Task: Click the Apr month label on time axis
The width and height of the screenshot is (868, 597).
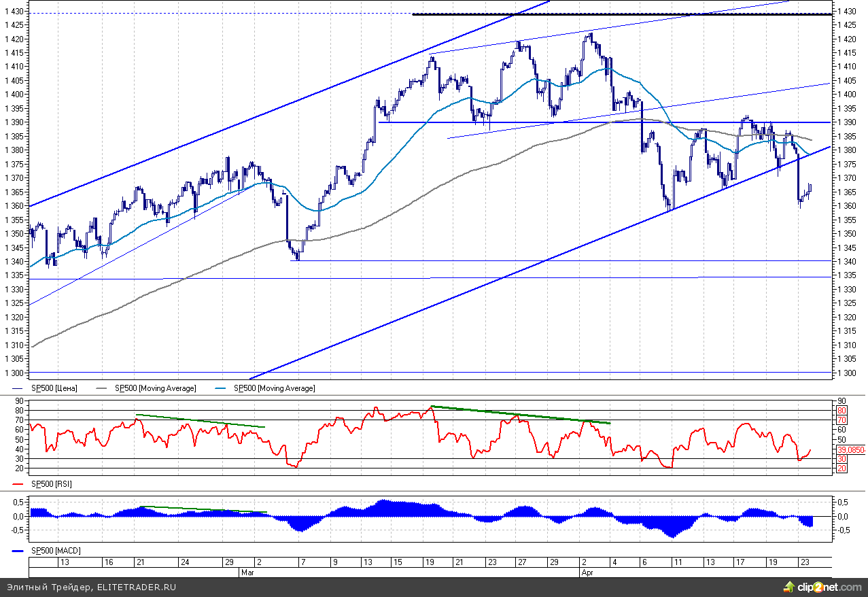Action: tap(585, 573)
